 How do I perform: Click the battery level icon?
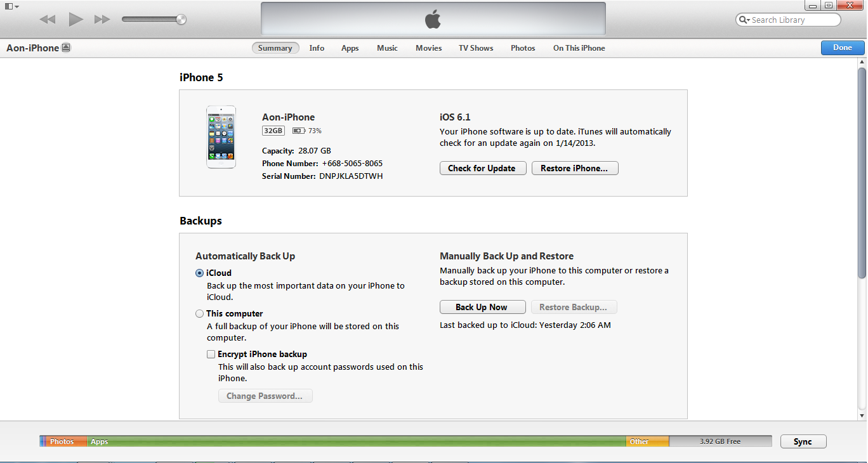298,131
